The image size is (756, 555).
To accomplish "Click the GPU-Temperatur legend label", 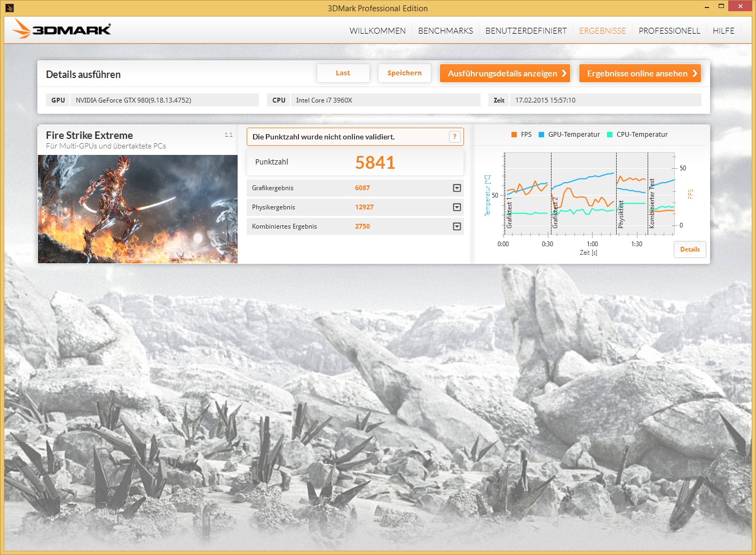I will (x=574, y=135).
